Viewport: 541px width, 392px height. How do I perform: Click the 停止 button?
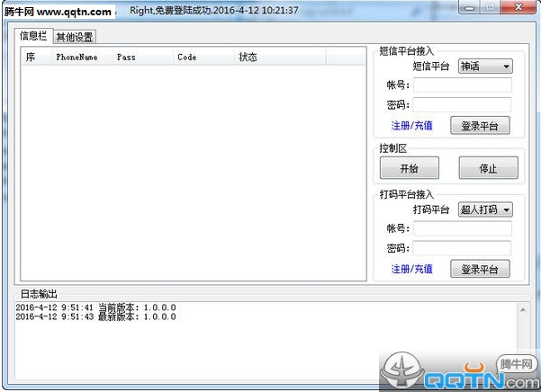[x=488, y=168]
